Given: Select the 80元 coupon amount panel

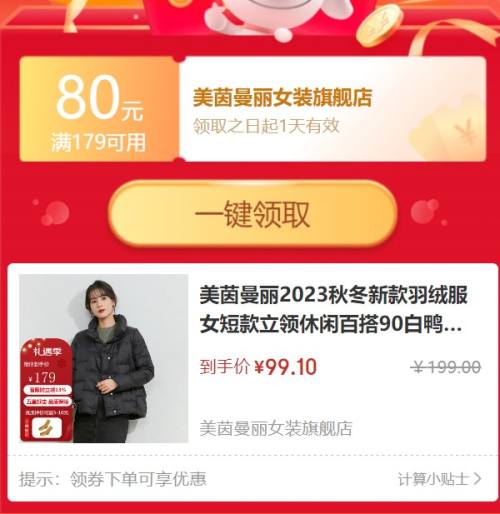Looking at the screenshot, I should tap(99, 109).
